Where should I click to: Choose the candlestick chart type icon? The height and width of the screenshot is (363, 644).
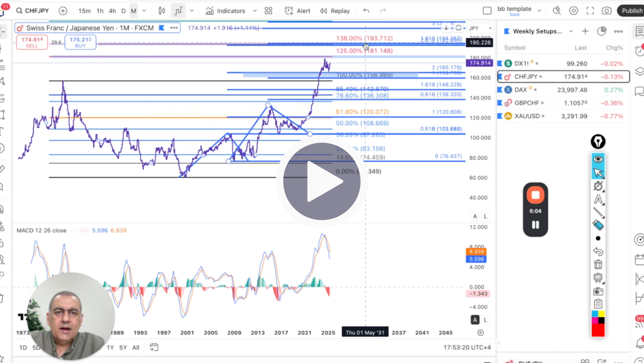click(162, 11)
